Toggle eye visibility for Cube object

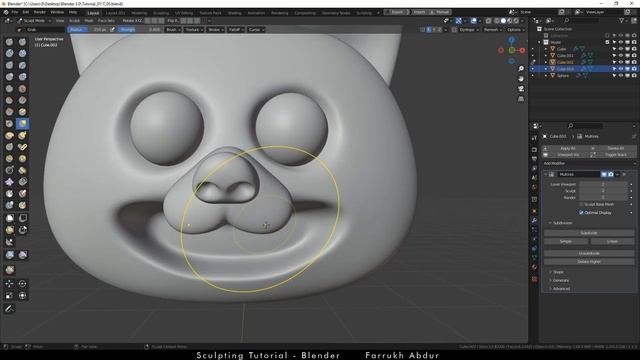tap(621, 49)
